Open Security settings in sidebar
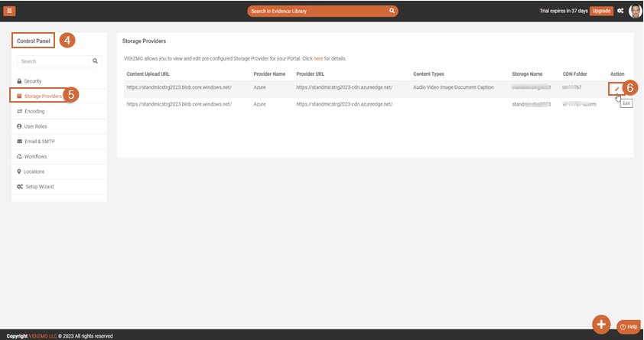 pyautogui.click(x=33, y=80)
